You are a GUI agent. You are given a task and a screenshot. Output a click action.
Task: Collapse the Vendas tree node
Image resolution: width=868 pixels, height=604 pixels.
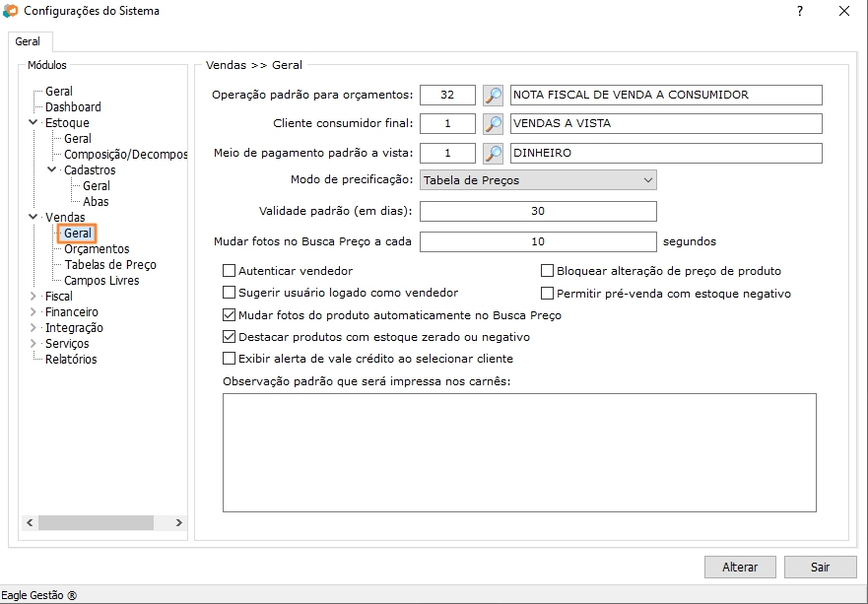click(x=33, y=217)
